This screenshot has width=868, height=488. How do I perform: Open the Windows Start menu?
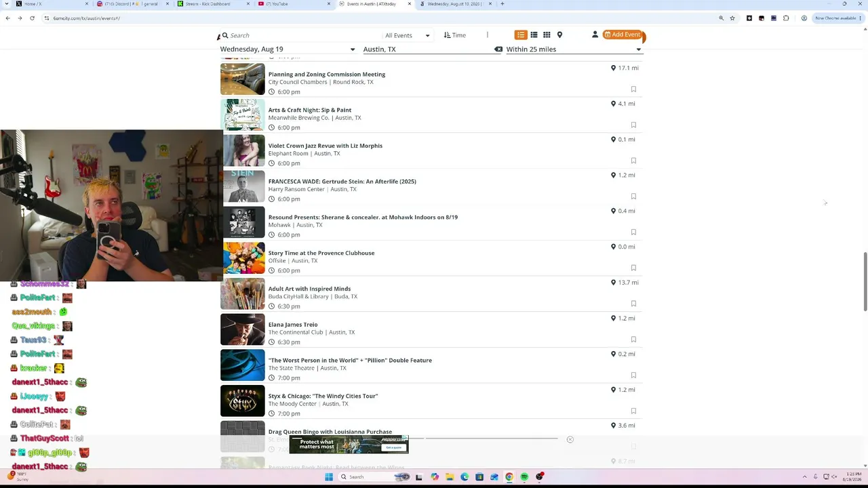[329, 477]
